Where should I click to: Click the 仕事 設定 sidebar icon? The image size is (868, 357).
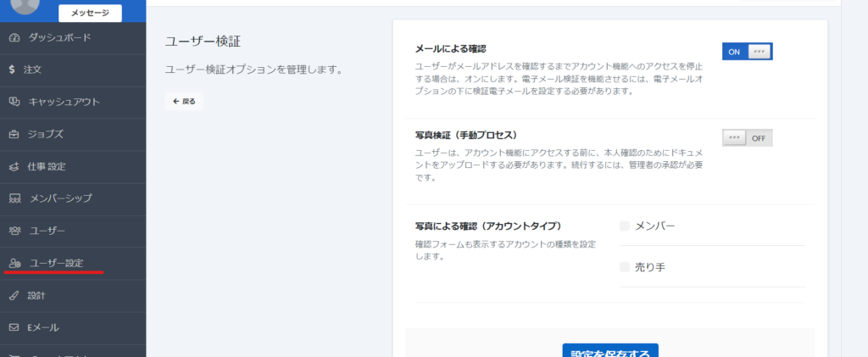14,166
